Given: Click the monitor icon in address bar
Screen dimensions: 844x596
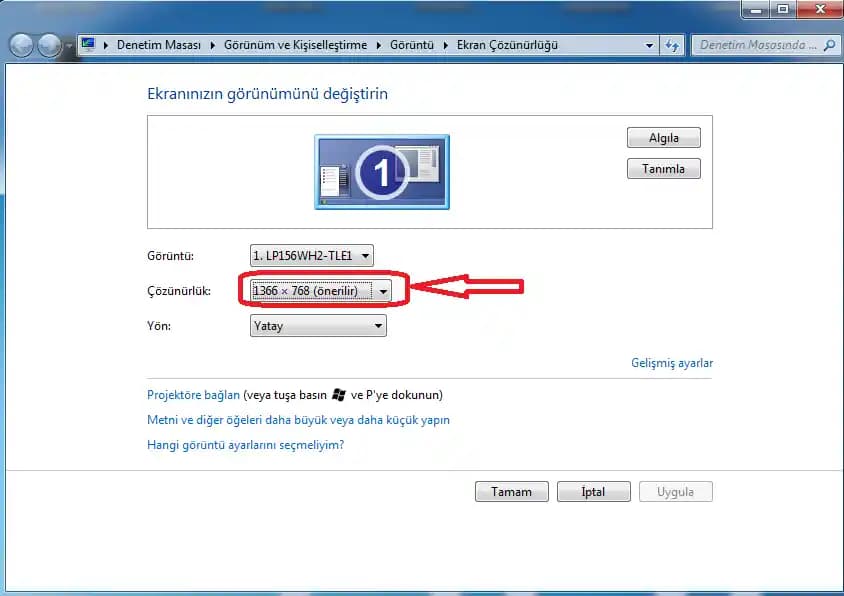Looking at the screenshot, I should (x=89, y=45).
